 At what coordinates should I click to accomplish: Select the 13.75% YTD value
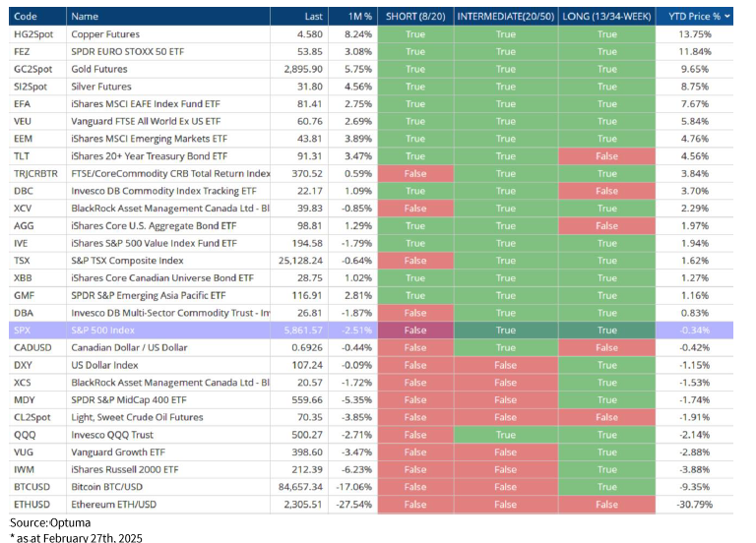pos(695,34)
